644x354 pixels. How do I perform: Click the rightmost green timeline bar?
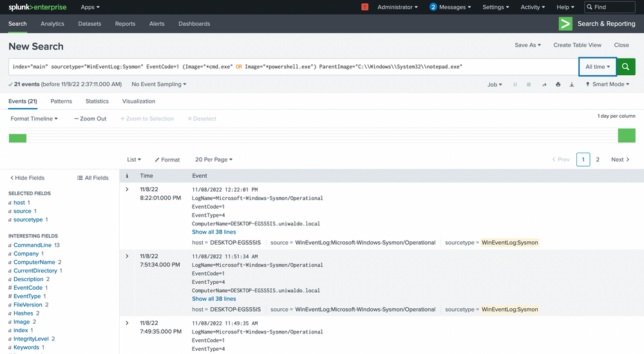(626, 136)
